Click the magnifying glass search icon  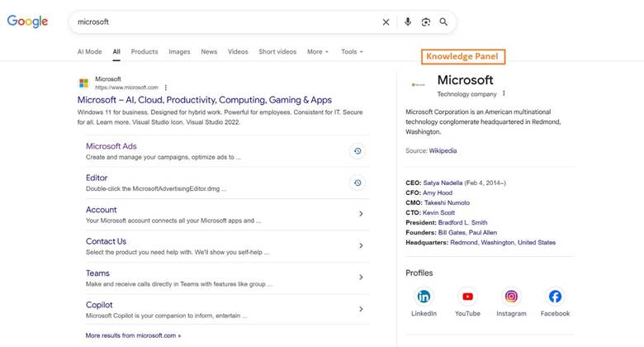(x=444, y=22)
